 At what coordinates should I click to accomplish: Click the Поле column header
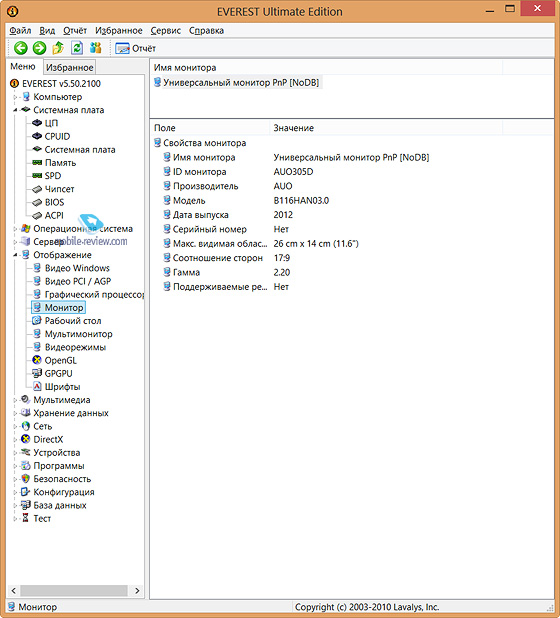click(210, 128)
